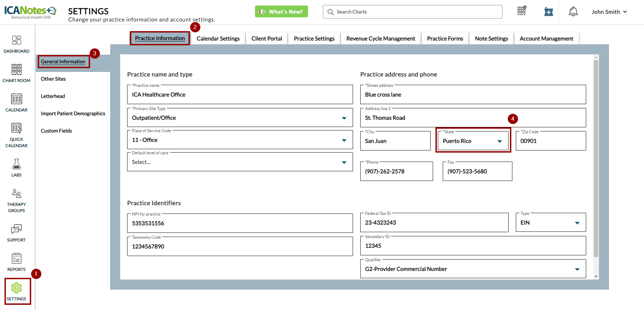Screen dimensions: 644x310
Task: Open the Letterhead section link
Action: coord(53,96)
